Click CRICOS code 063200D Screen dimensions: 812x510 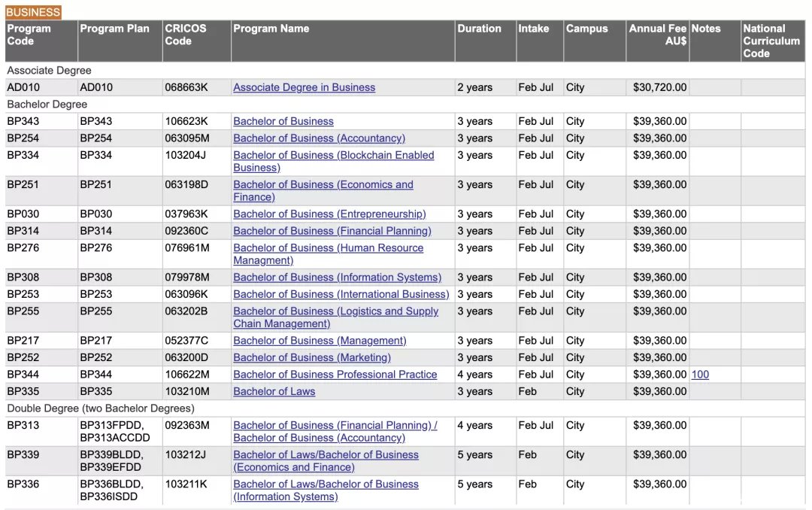click(x=186, y=357)
